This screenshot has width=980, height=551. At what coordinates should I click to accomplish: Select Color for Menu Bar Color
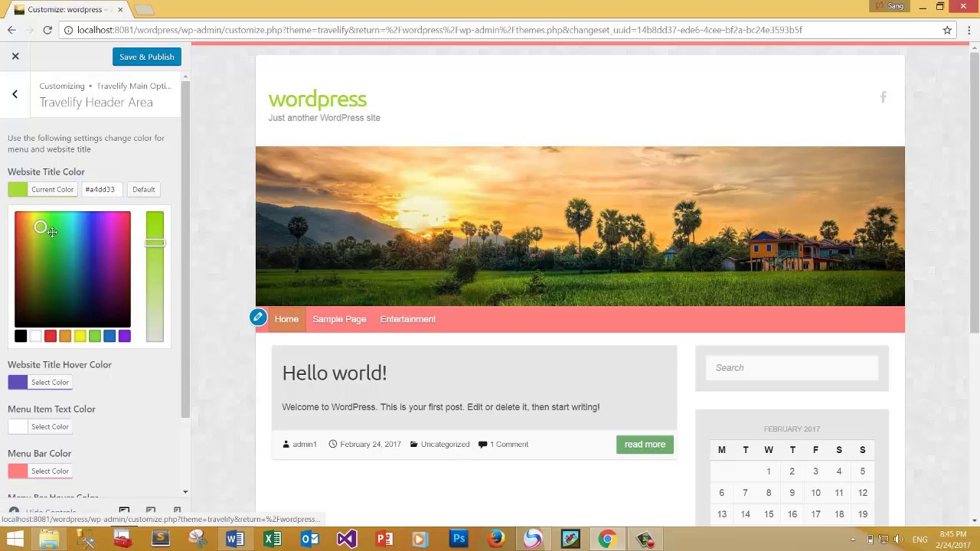tap(41, 471)
